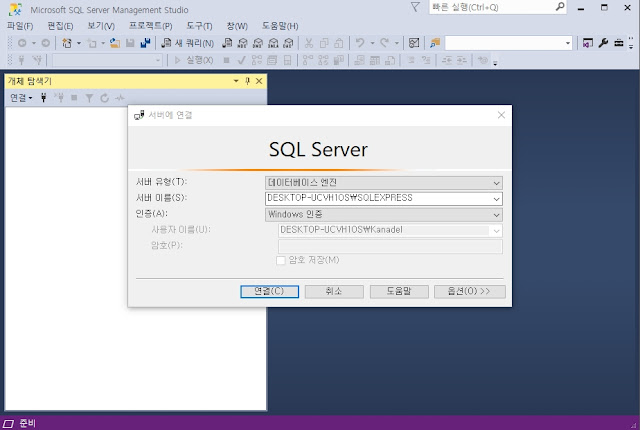Click the Solution Explorer window icon
Image resolution: width=640 pixels, height=430 pixels.
588,43
